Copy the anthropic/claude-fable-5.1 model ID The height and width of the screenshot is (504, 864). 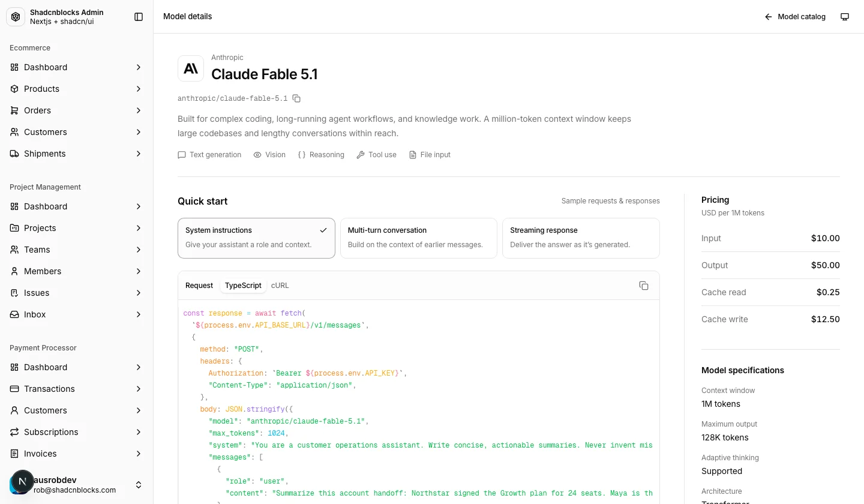click(296, 98)
